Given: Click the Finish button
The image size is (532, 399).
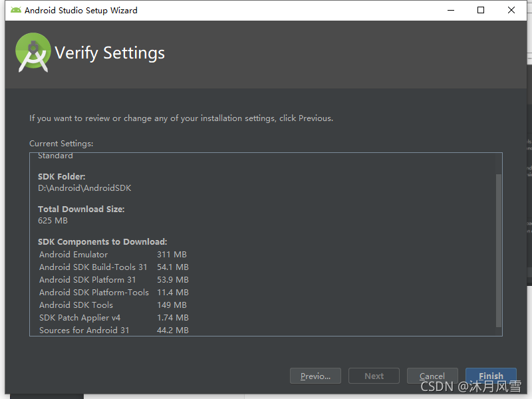Looking at the screenshot, I should (491, 376).
